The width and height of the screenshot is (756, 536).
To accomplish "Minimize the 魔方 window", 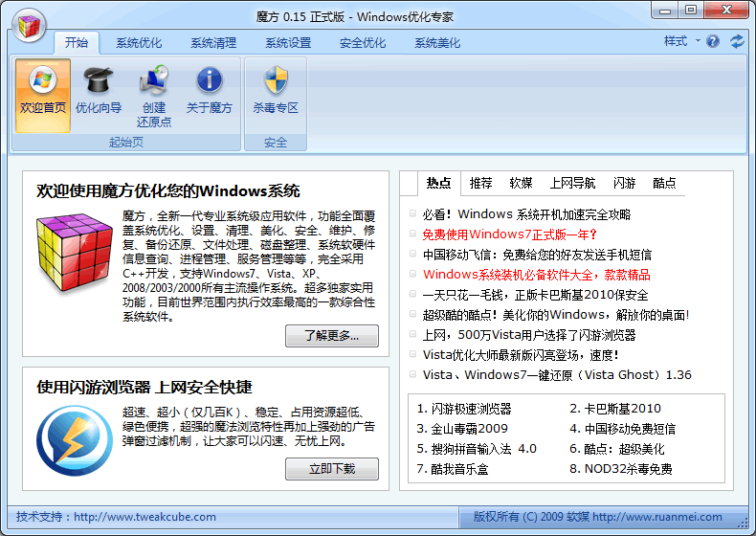I will click(665, 11).
